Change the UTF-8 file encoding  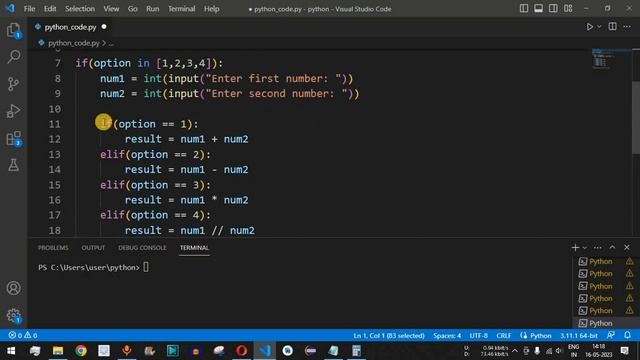point(478,336)
